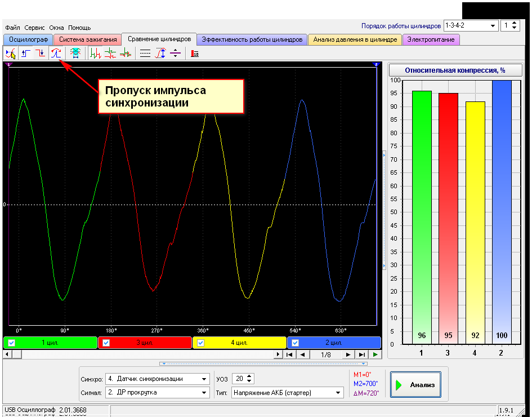Viewport: 532px width, 417px height.
Task: Click marker 1 at top-left of plot
Action: pyautogui.click(x=8, y=64)
